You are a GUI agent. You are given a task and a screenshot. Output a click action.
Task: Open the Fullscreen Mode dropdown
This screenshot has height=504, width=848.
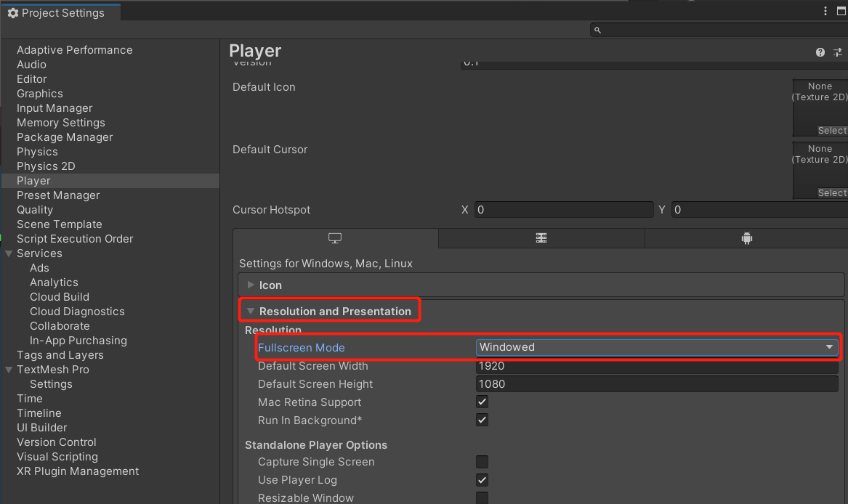(x=657, y=347)
